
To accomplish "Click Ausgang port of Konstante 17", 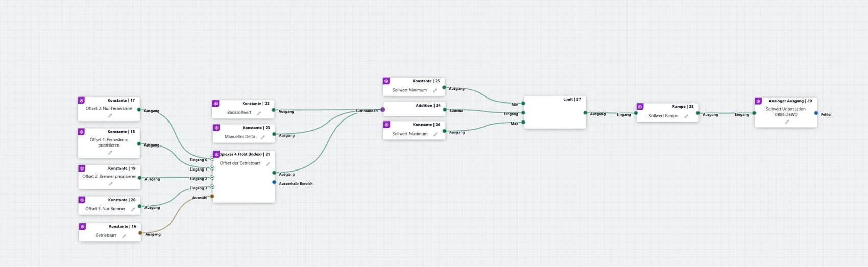I will pos(139,110).
